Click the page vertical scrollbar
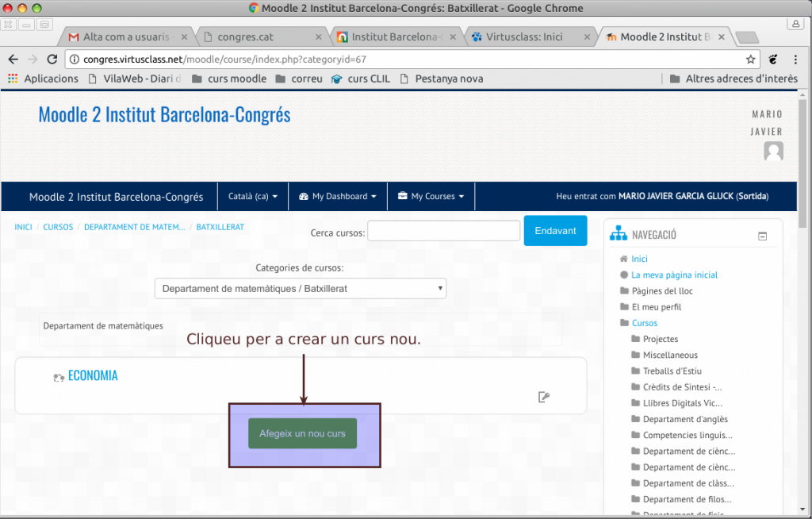 [x=802, y=163]
